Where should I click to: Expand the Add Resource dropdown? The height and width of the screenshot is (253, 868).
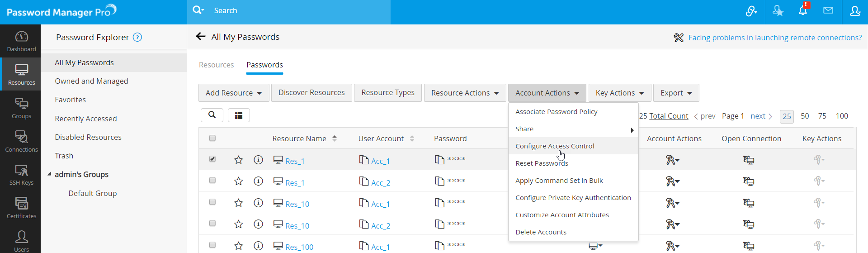[234, 93]
